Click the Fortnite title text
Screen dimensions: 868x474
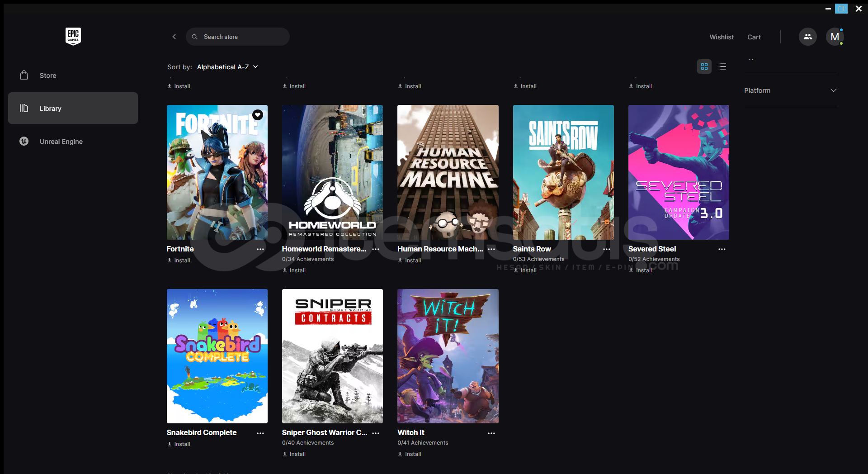tap(180, 249)
